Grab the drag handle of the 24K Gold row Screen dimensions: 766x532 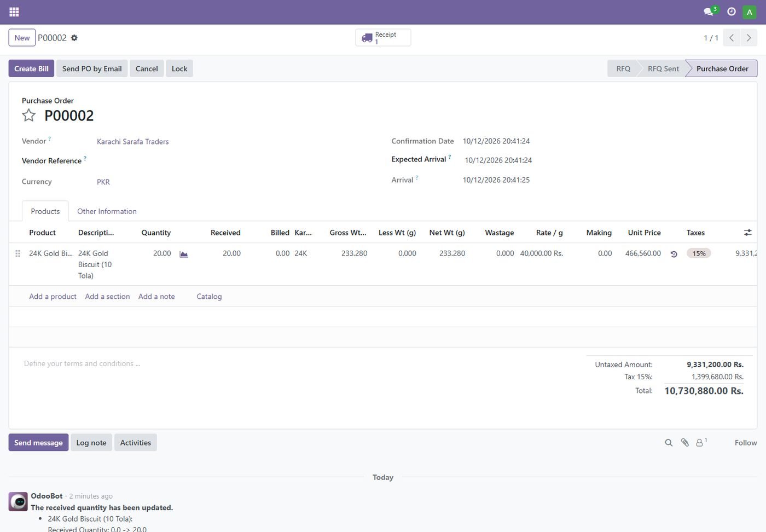pyautogui.click(x=18, y=253)
